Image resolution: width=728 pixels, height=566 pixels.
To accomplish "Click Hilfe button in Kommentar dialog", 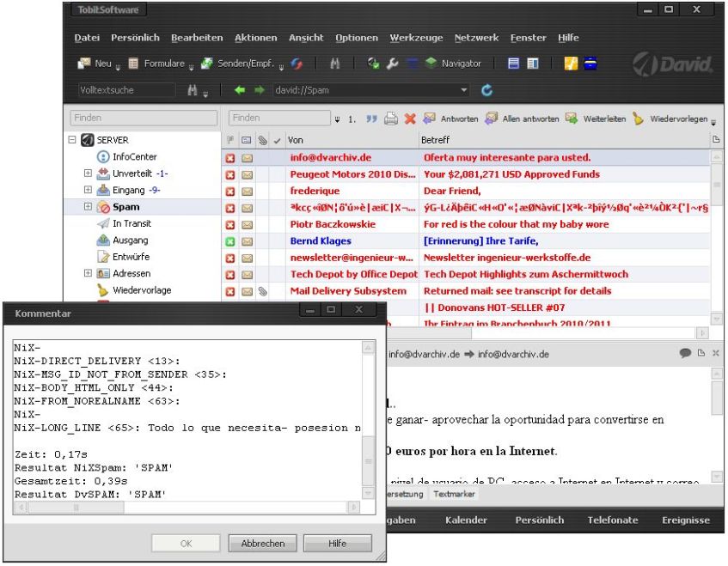I will pos(338,544).
